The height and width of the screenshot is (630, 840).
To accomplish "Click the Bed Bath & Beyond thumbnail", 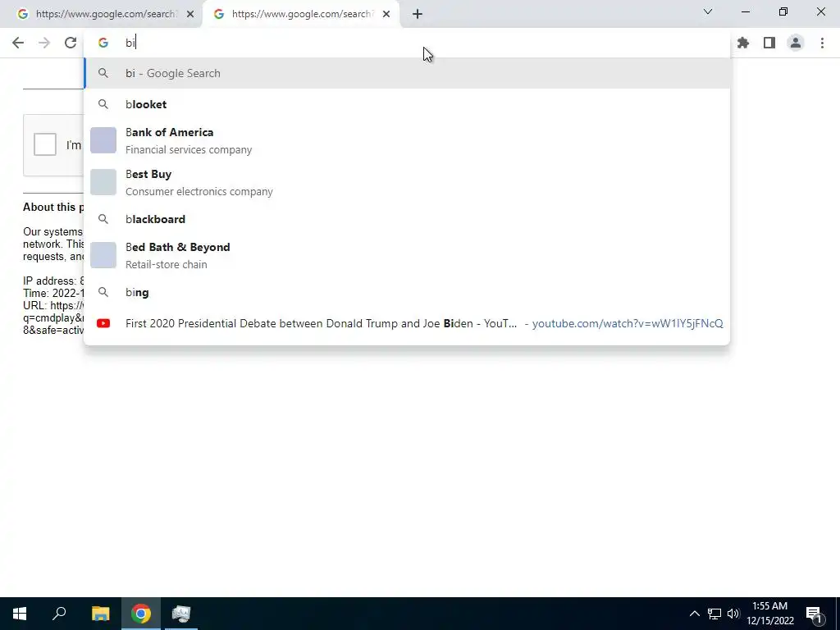I will pyautogui.click(x=103, y=255).
